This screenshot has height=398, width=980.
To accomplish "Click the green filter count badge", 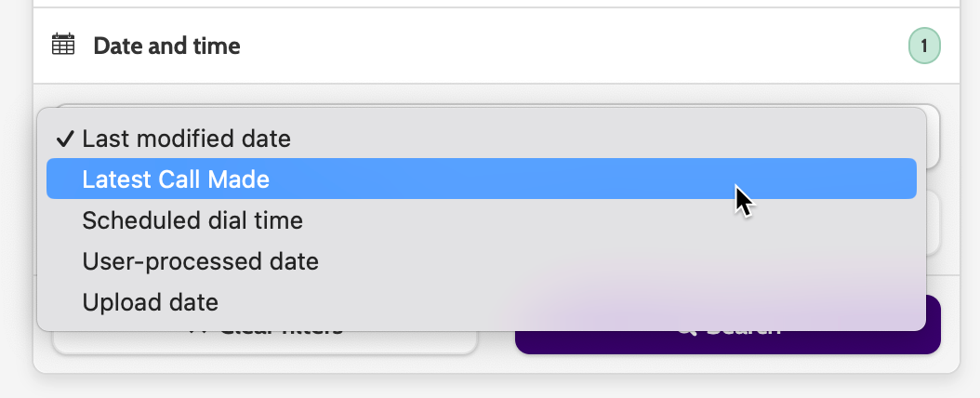I will coord(923,46).
